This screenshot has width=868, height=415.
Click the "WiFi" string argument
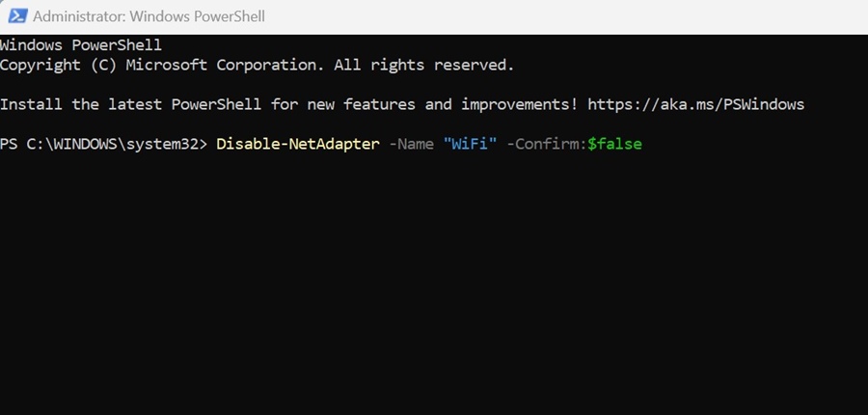pyautogui.click(x=470, y=144)
